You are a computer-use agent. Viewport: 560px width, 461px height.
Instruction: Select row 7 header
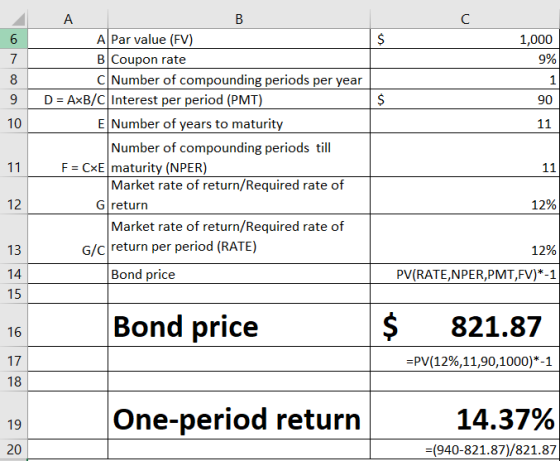click(x=14, y=59)
